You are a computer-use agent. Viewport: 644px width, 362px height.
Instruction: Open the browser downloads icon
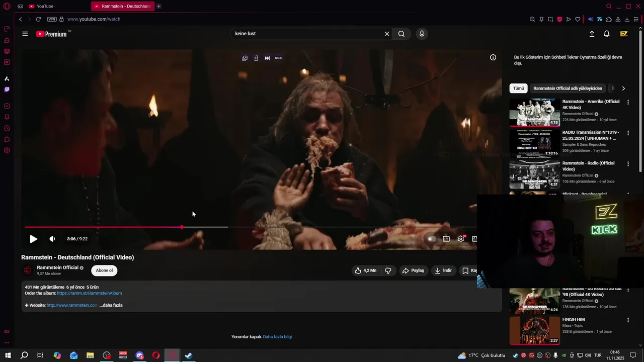(627, 19)
